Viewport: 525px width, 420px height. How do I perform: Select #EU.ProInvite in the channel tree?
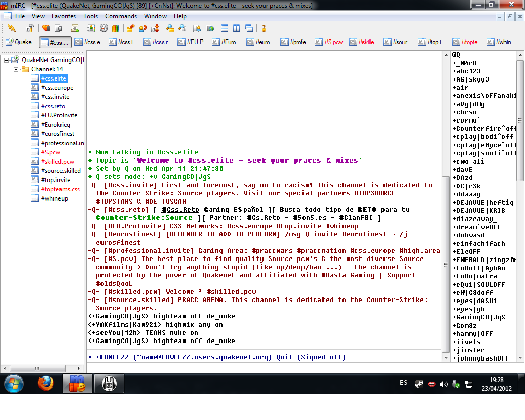click(59, 115)
